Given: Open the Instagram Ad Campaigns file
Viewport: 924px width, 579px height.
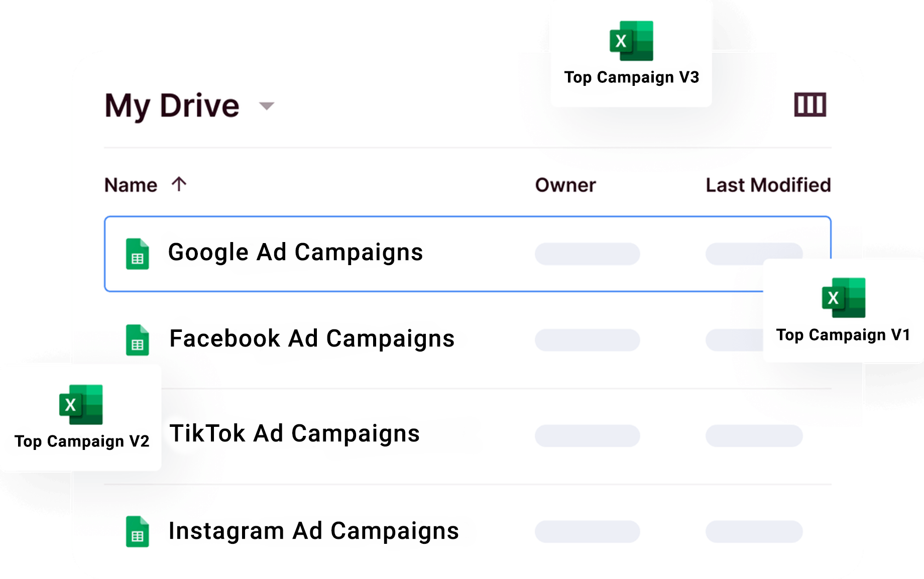Looking at the screenshot, I should (313, 531).
